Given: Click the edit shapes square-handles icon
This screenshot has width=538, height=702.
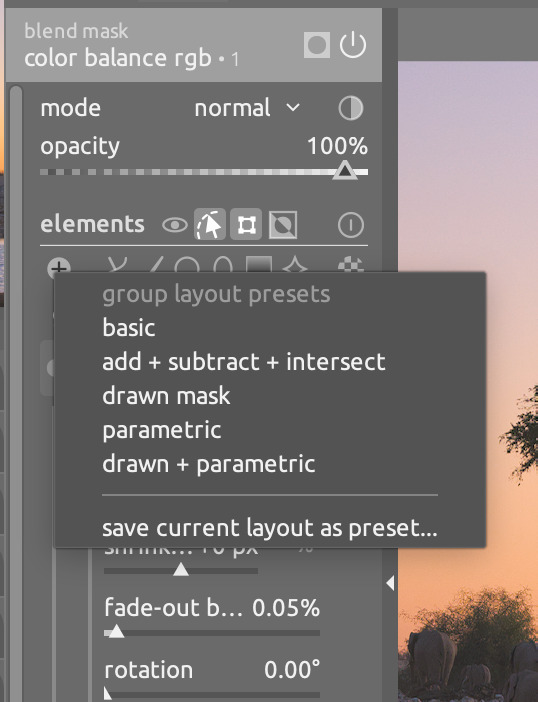Looking at the screenshot, I should coord(246,224).
